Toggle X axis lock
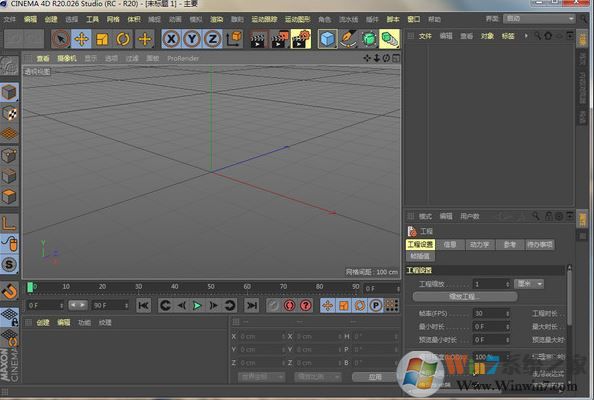 171,39
